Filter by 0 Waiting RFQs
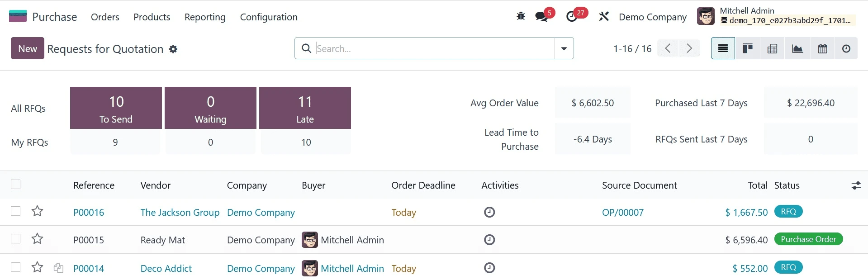Viewport: 868px width, 280px height. (x=210, y=108)
